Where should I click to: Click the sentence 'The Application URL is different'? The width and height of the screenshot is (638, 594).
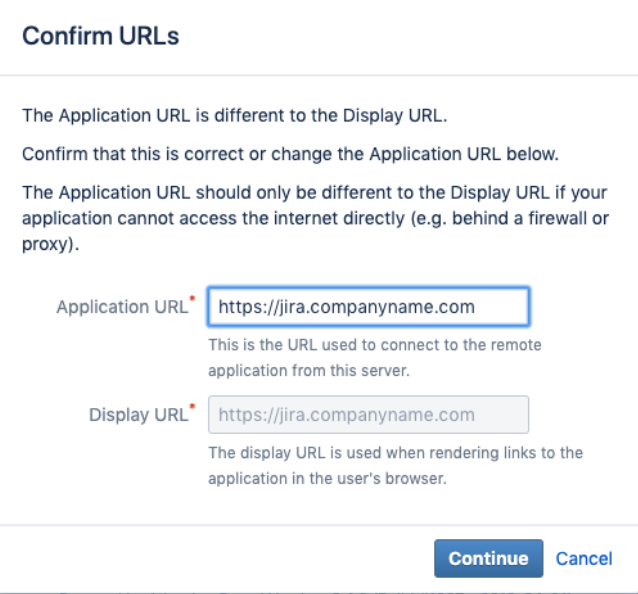click(235, 116)
